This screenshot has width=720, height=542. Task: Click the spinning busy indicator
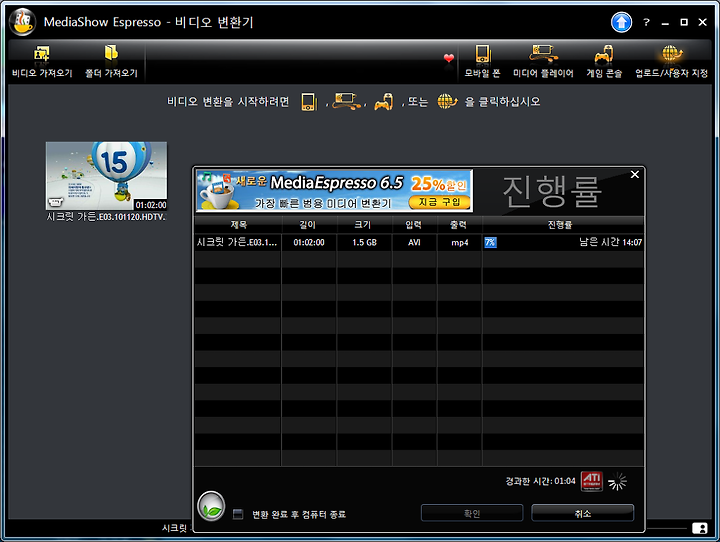pyautogui.click(x=618, y=482)
